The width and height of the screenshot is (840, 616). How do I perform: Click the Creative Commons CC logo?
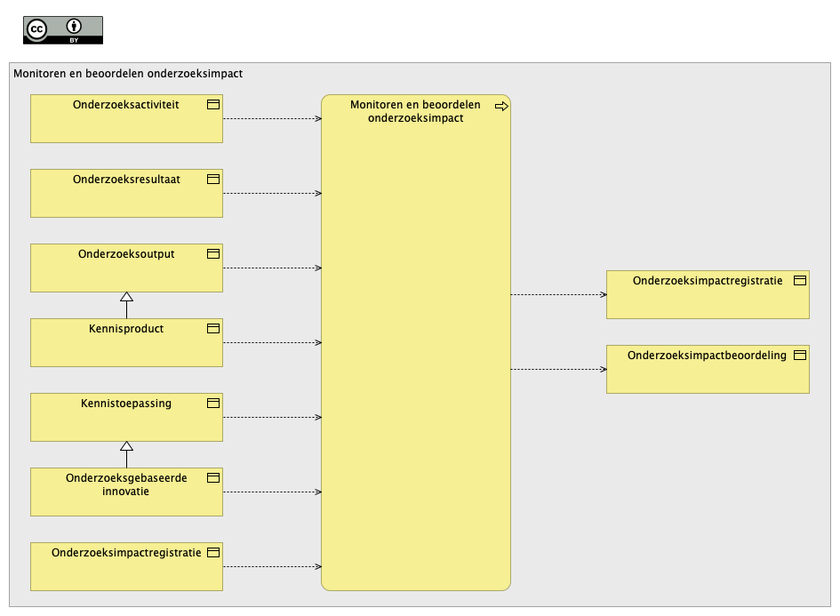pyautogui.click(x=36, y=29)
